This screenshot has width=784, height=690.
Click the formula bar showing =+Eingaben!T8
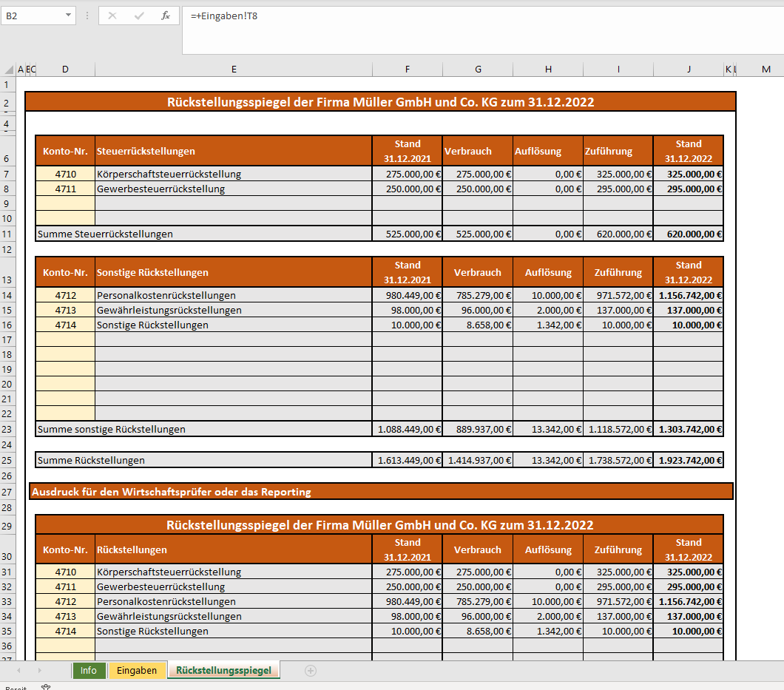pyautogui.click(x=482, y=30)
